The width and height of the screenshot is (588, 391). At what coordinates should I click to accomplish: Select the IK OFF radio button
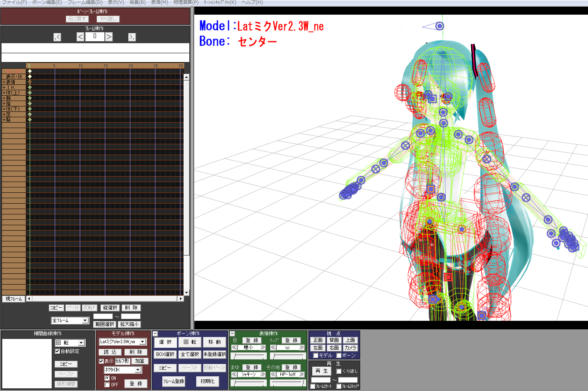click(107, 384)
